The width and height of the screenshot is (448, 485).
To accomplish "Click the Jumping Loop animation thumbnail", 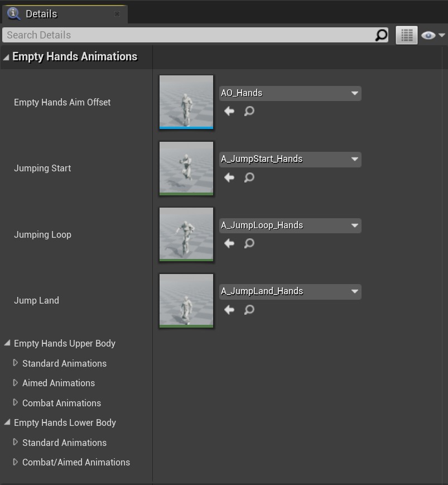I will pos(186,234).
